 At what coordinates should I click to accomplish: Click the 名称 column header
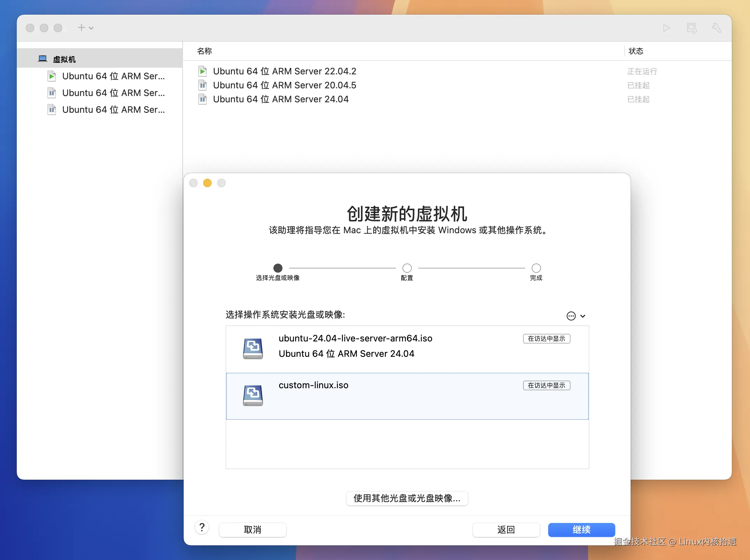click(205, 51)
